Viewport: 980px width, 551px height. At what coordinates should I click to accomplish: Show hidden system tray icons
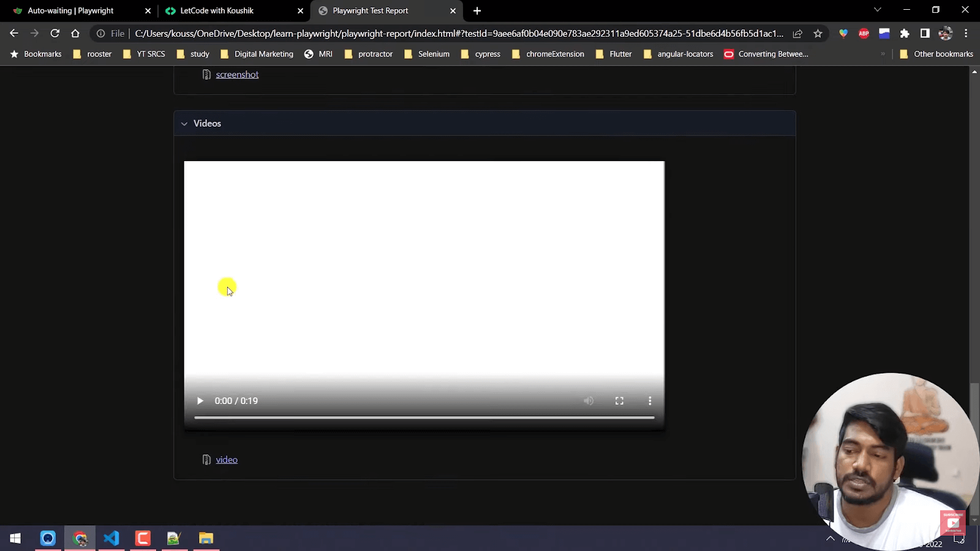[831, 539]
